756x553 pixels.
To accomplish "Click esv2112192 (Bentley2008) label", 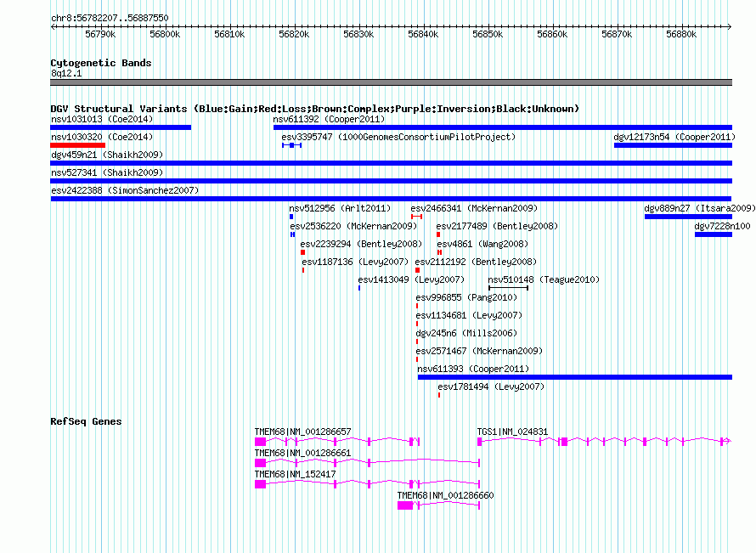I will (476, 262).
